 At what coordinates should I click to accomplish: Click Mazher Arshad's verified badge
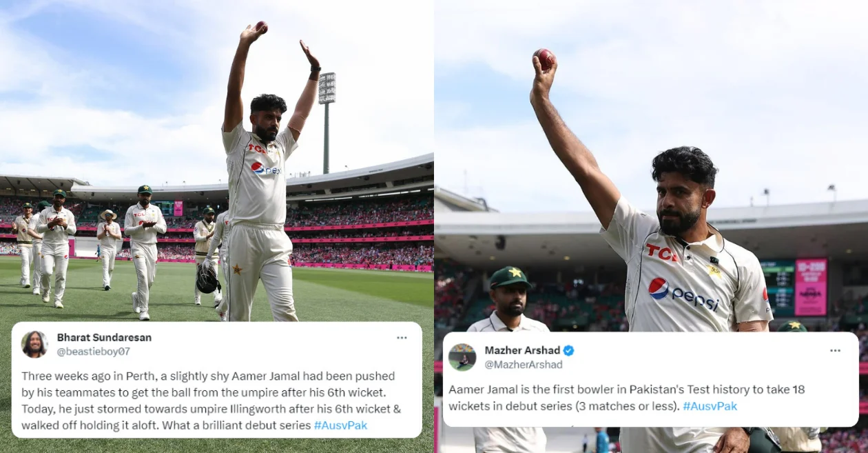568,350
